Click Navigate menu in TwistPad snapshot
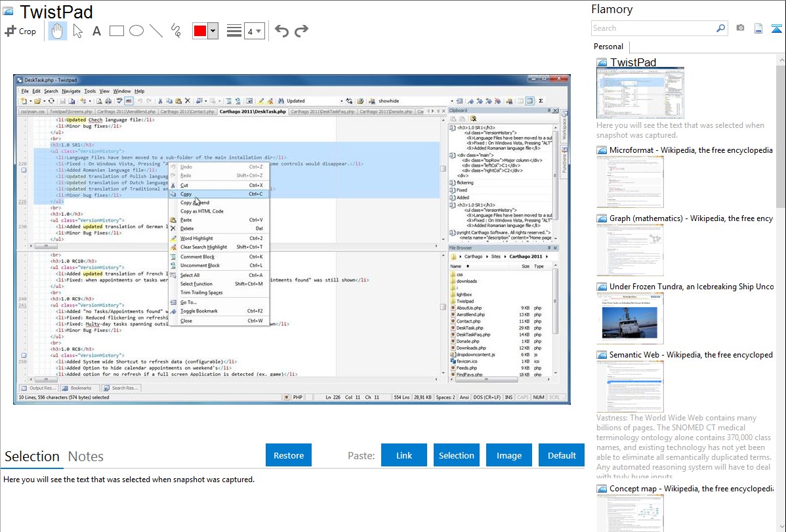 point(71,91)
